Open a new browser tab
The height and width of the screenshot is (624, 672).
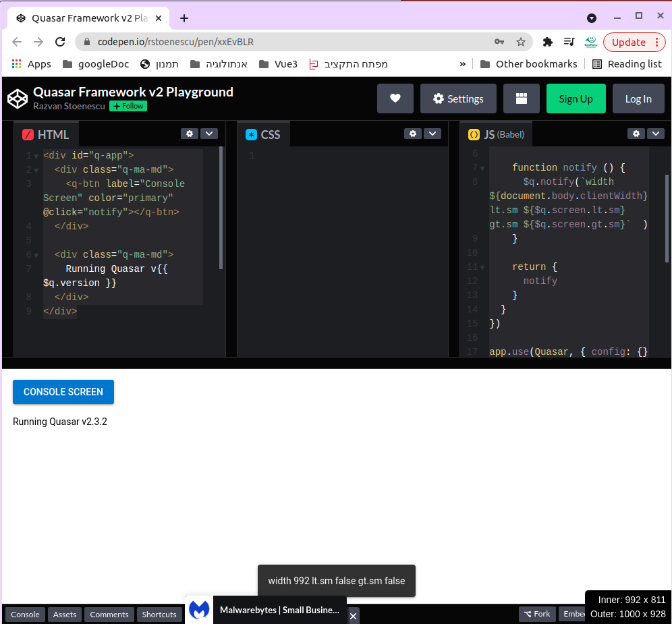click(184, 18)
